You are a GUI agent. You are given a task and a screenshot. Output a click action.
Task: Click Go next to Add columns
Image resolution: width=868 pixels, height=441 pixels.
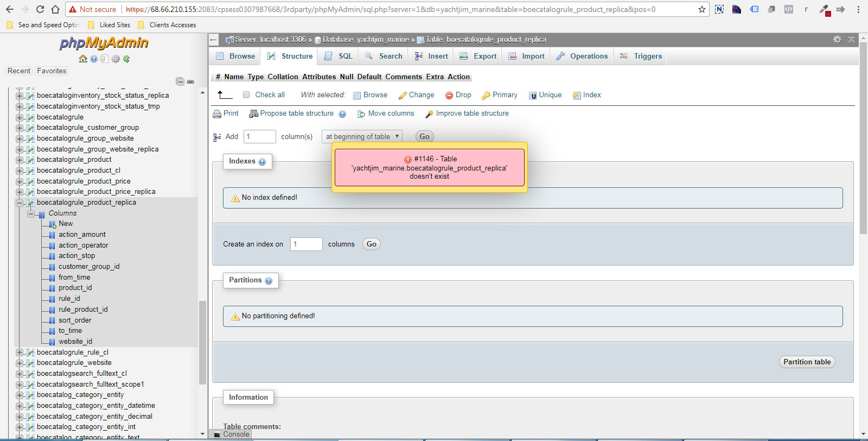pos(424,136)
